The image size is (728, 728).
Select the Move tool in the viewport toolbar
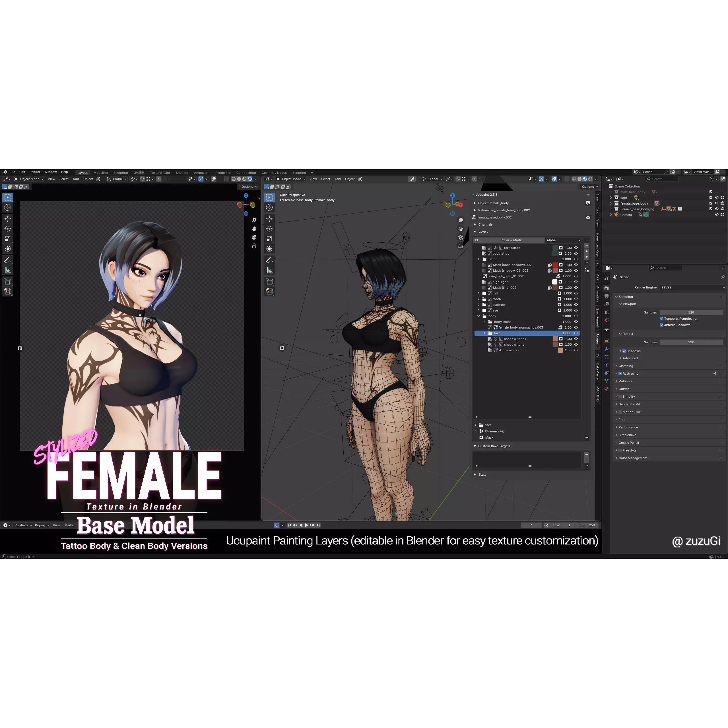pyautogui.click(x=7, y=219)
